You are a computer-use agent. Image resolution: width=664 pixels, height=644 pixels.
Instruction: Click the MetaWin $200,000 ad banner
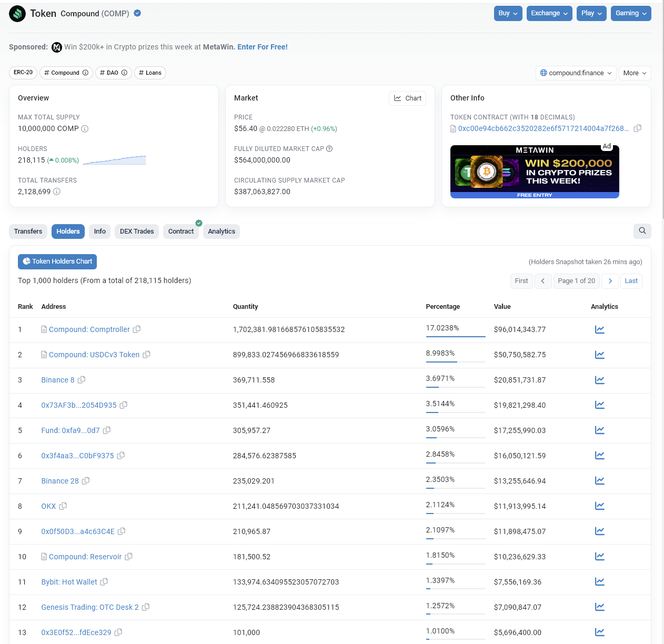535,172
